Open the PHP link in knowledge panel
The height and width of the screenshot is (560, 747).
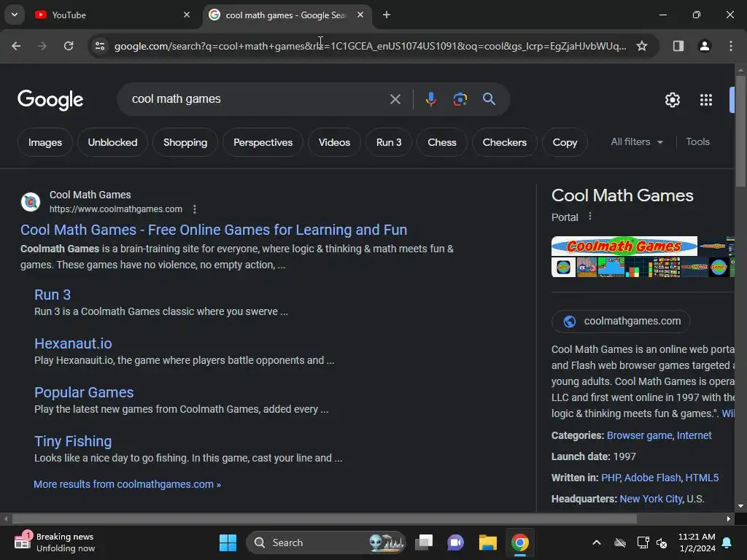tap(611, 478)
